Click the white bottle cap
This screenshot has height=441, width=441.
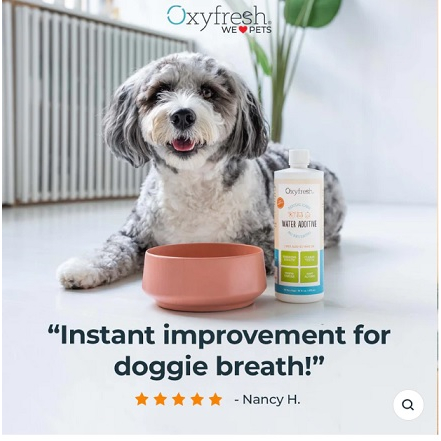pos(299,159)
